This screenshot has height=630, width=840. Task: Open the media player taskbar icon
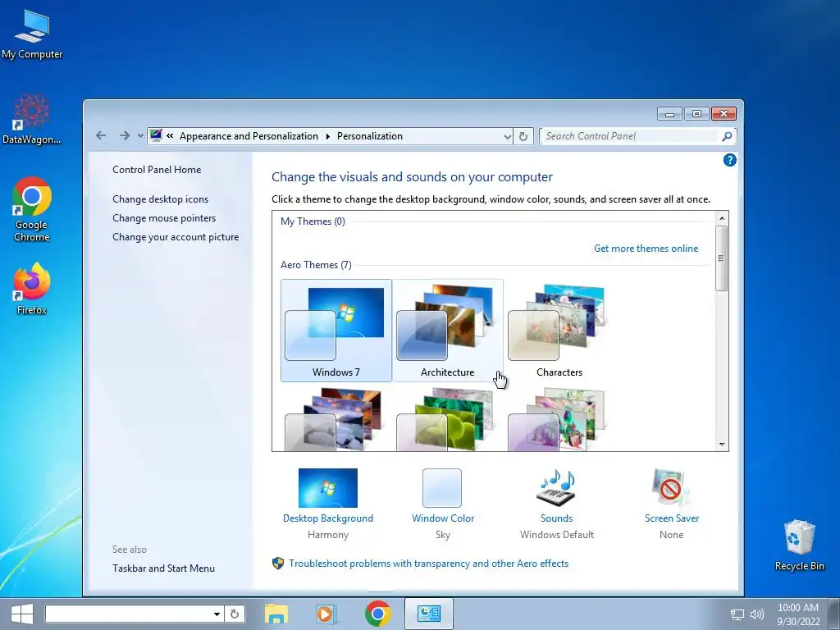(326, 614)
